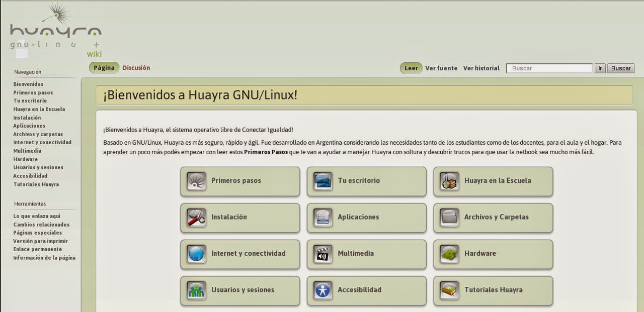The image size is (644, 312).
Task: Click the Internet y conectividad globe icon
Action: pos(196,254)
